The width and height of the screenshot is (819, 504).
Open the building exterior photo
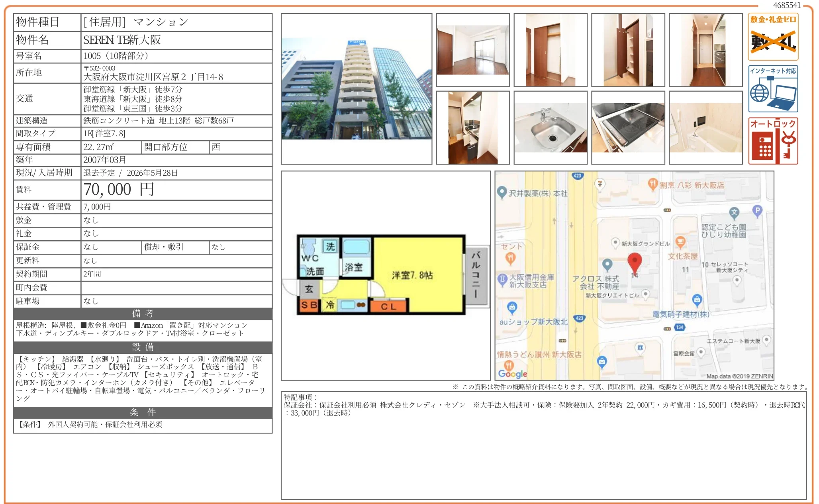coord(356,89)
